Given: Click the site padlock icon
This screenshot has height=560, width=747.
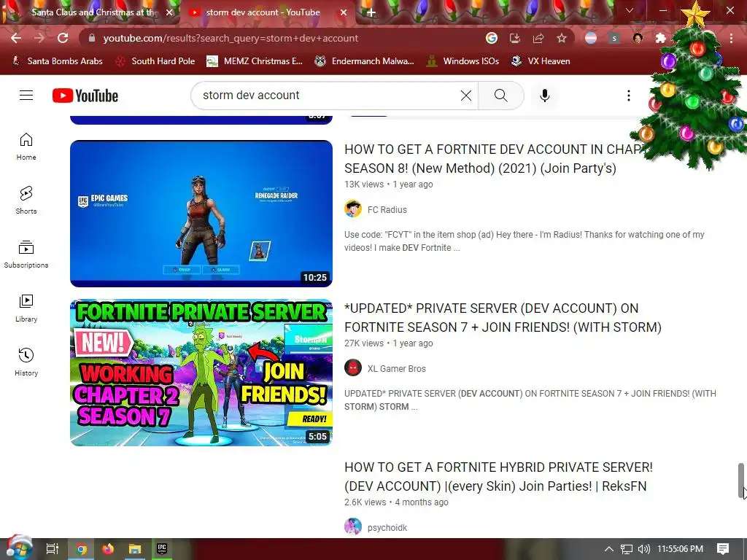Looking at the screenshot, I should (92, 38).
